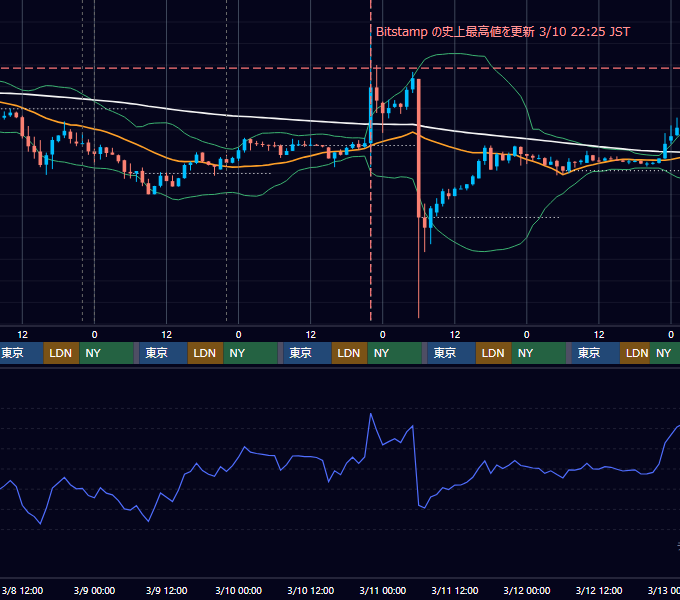Click the LDN session block for March 8
680x600 pixels.
click(x=61, y=353)
